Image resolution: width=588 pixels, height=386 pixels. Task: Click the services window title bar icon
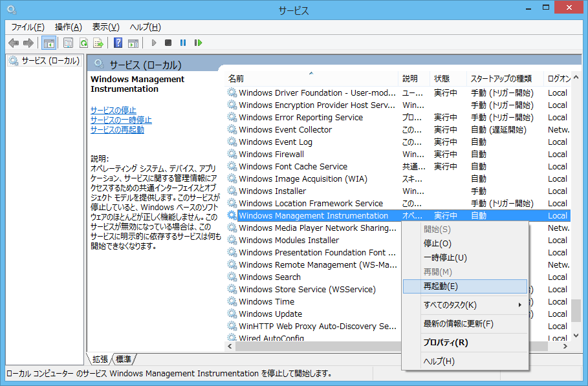11,10
